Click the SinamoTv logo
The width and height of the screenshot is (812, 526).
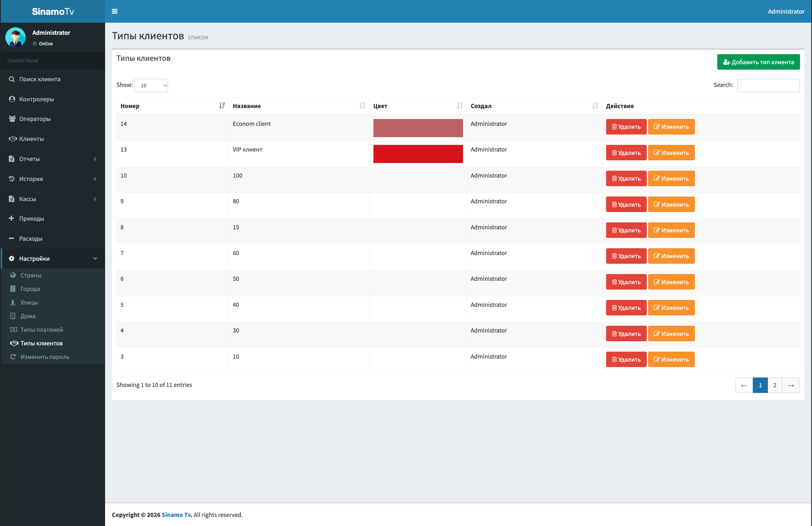click(x=53, y=11)
